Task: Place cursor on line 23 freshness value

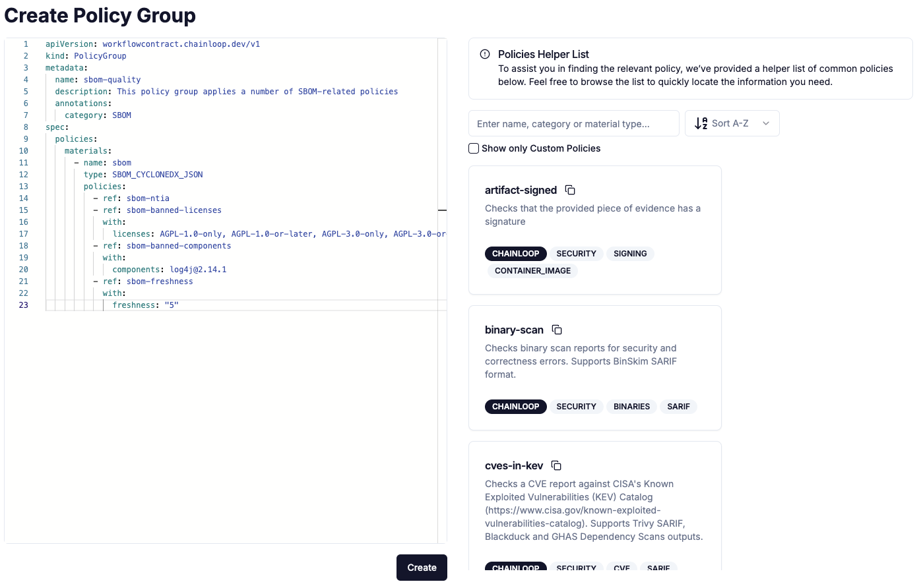Action: (x=172, y=306)
